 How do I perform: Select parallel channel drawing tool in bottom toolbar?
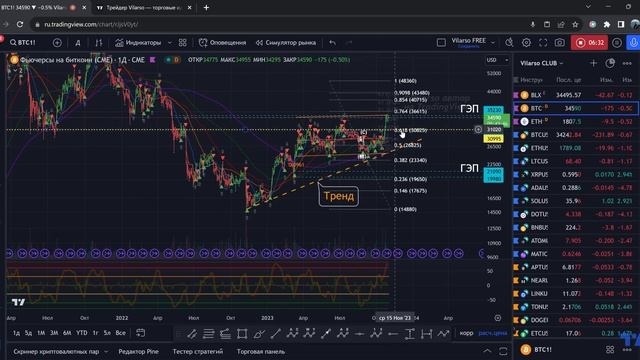click(x=192, y=334)
